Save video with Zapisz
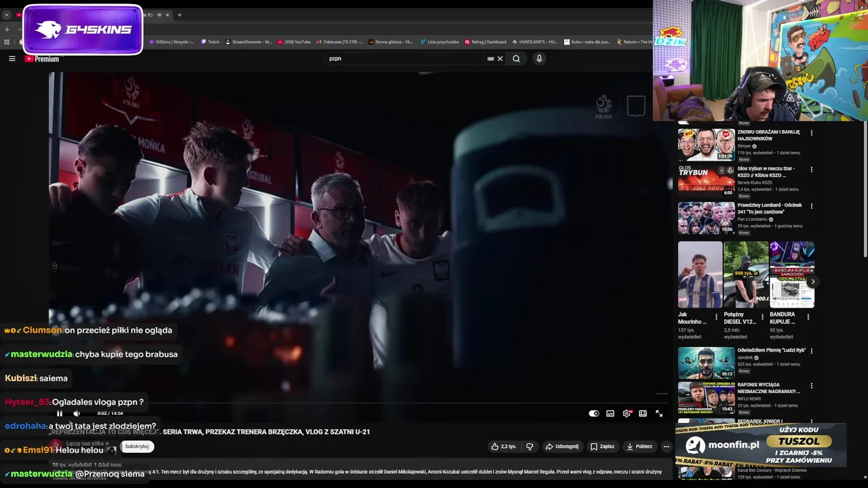This screenshot has height=488, width=868. click(x=602, y=447)
